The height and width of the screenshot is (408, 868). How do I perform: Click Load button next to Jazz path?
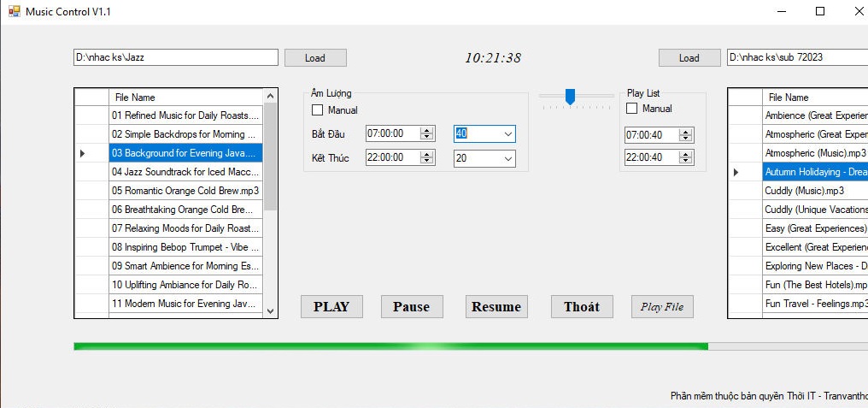[315, 58]
